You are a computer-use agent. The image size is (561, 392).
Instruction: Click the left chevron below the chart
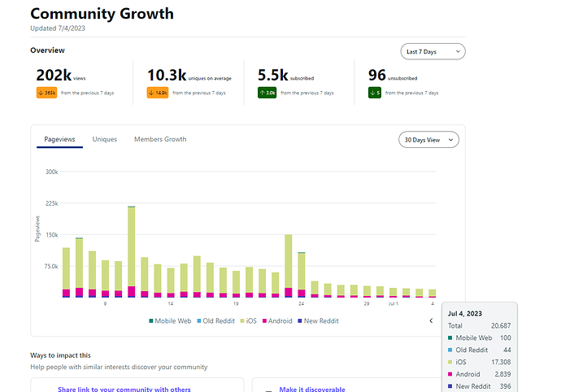(x=431, y=320)
